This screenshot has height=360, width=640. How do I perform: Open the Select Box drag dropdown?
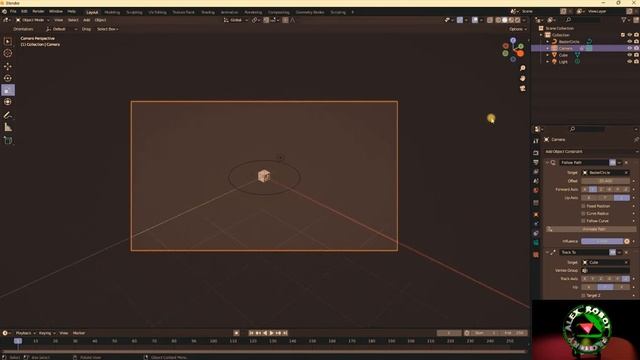[107, 29]
